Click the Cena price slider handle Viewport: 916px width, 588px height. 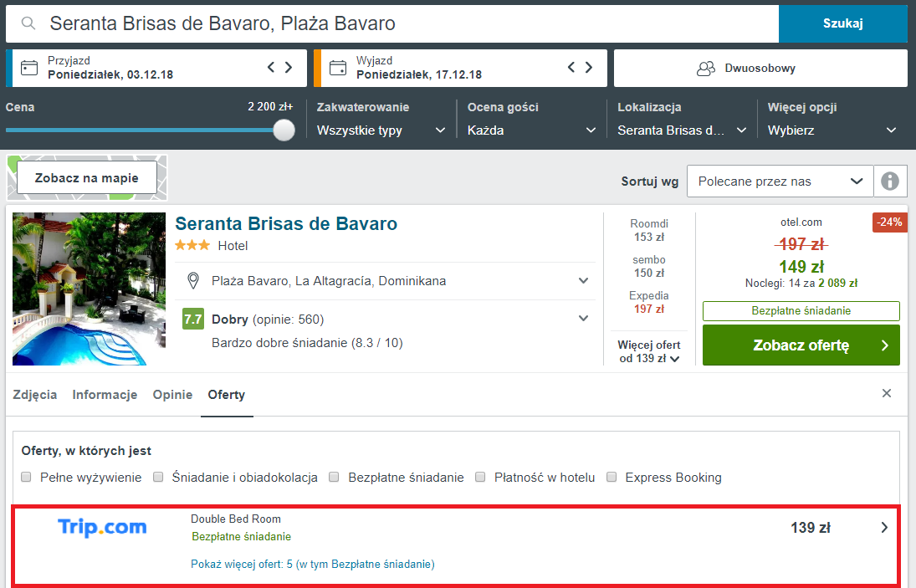(284, 130)
